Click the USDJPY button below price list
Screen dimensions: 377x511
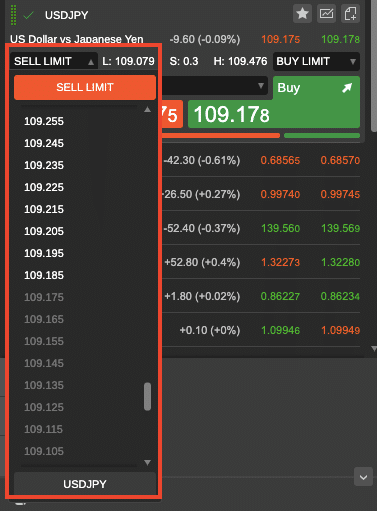(85, 484)
